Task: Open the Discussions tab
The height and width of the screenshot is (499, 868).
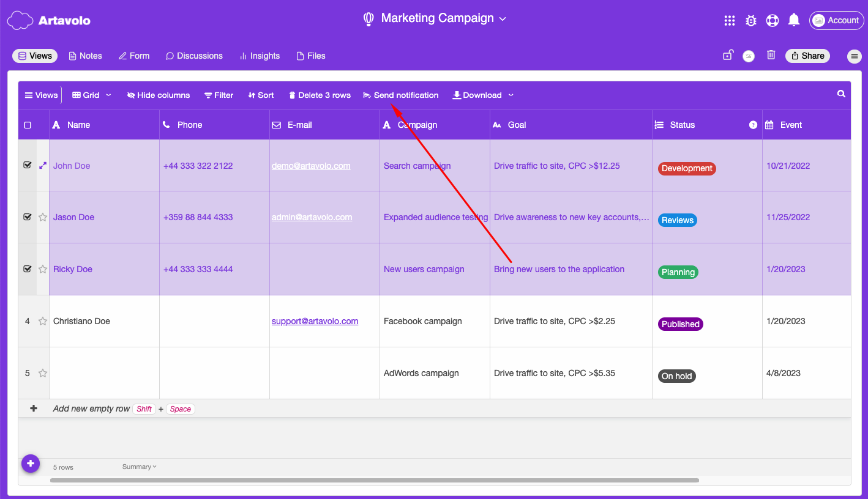Action: click(x=194, y=56)
